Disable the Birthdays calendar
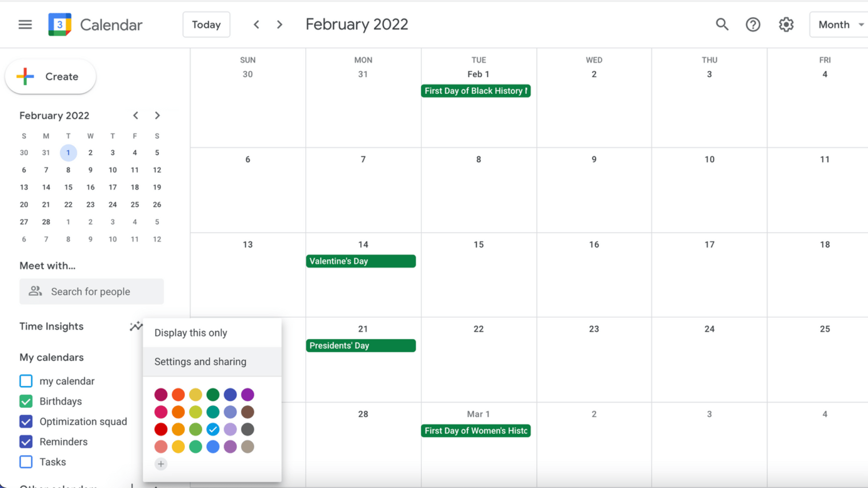 click(26, 401)
